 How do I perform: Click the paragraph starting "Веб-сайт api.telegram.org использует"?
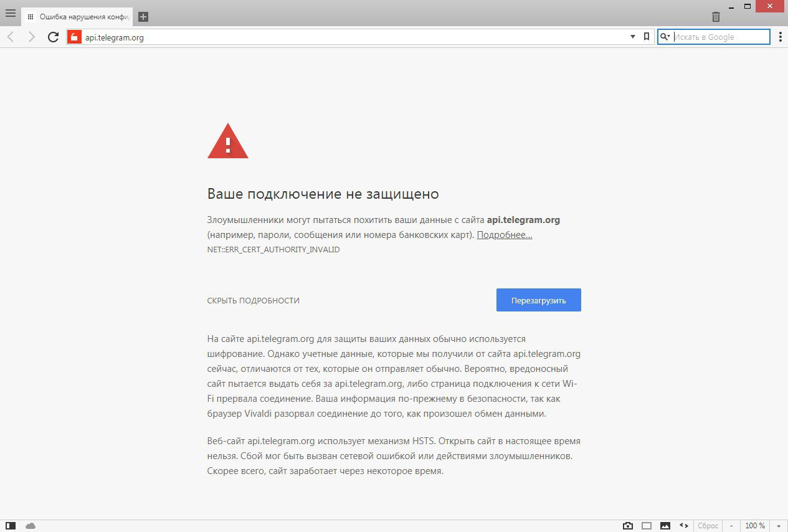(394, 456)
